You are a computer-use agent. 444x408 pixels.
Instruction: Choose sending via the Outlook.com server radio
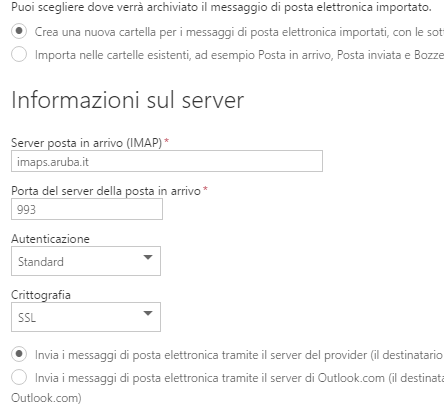click(x=19, y=377)
